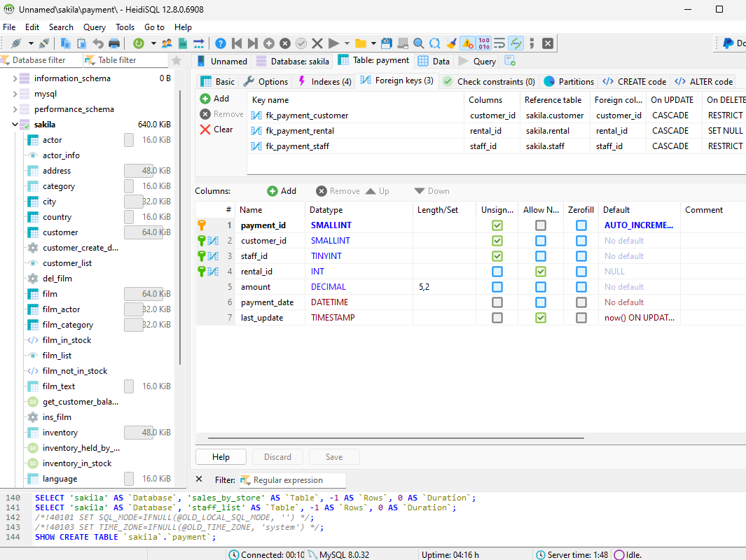Click the new query tab icon
This screenshot has width=746, height=560.
point(510,61)
